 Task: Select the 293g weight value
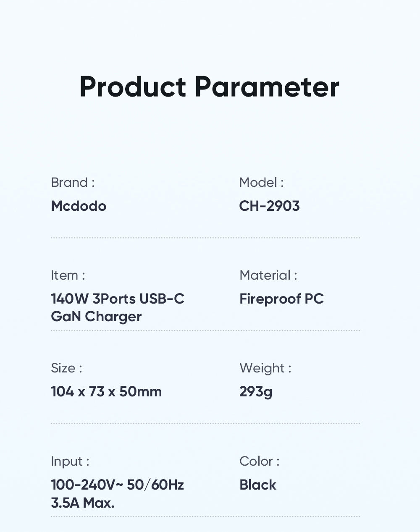pyautogui.click(x=256, y=392)
